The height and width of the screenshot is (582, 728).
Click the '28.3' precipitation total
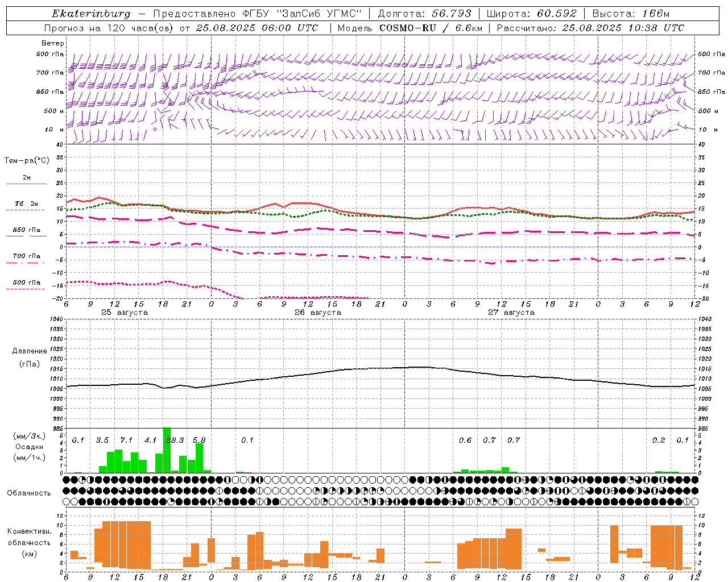[175, 440]
